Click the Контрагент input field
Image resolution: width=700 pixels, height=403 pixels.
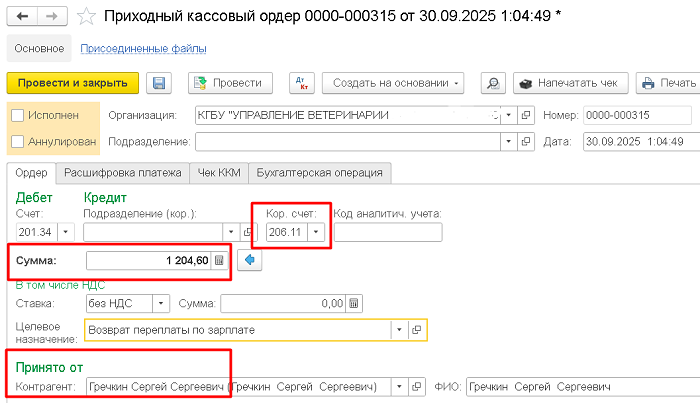click(239, 386)
